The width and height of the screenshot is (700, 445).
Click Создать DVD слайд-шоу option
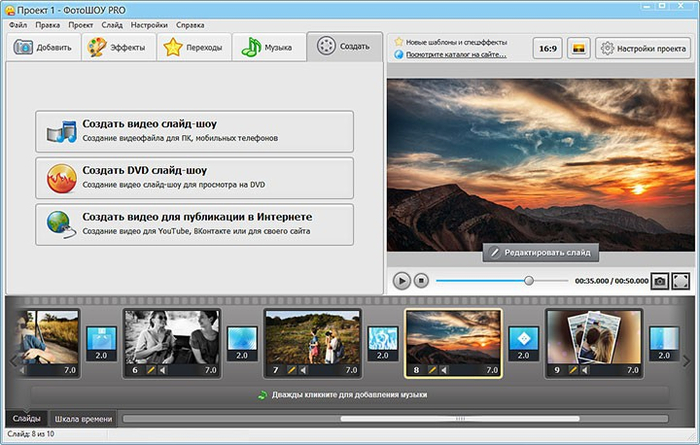194,177
